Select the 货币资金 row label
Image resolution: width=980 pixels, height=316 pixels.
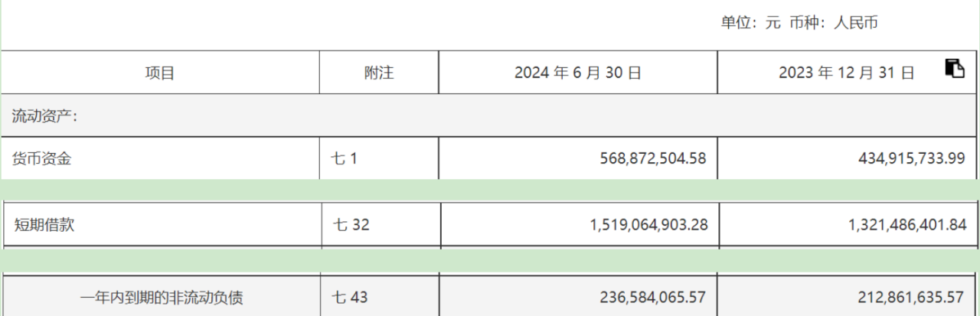(41, 159)
